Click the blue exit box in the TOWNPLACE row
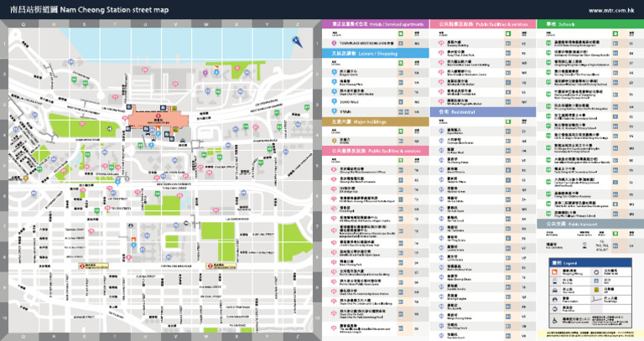 click(401, 43)
